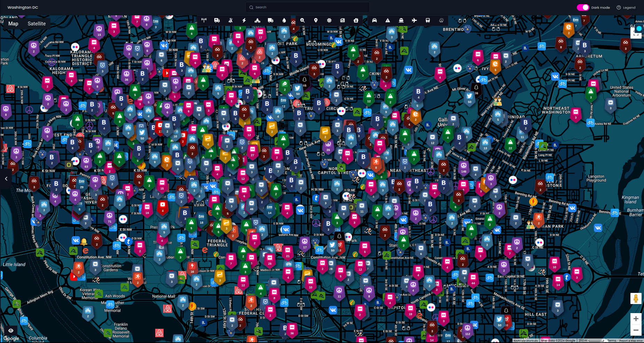This screenshot has width=644, height=343.
Task: Toggle the ferry boat layer icon
Action: 401,21
